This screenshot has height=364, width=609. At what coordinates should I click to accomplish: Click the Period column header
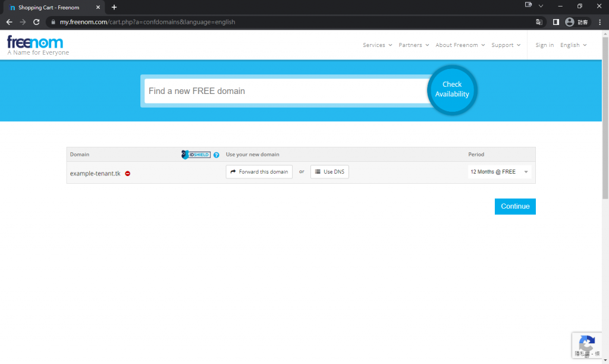pos(476,155)
